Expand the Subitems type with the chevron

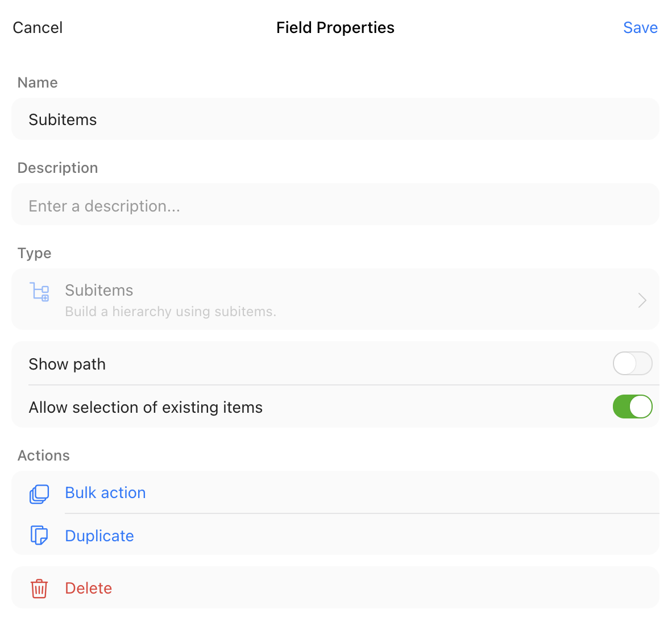tap(642, 300)
